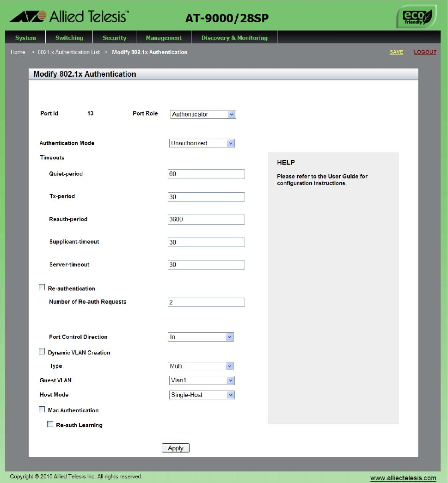Click the Quiet-period input field
The width and height of the screenshot is (448, 483).
(x=206, y=174)
